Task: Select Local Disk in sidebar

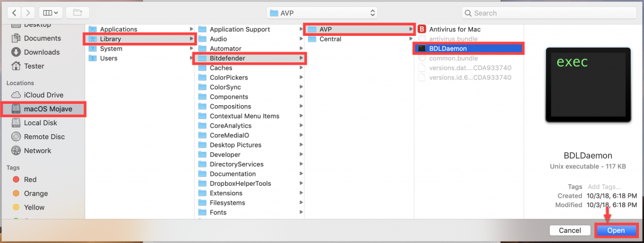Action: [x=40, y=123]
